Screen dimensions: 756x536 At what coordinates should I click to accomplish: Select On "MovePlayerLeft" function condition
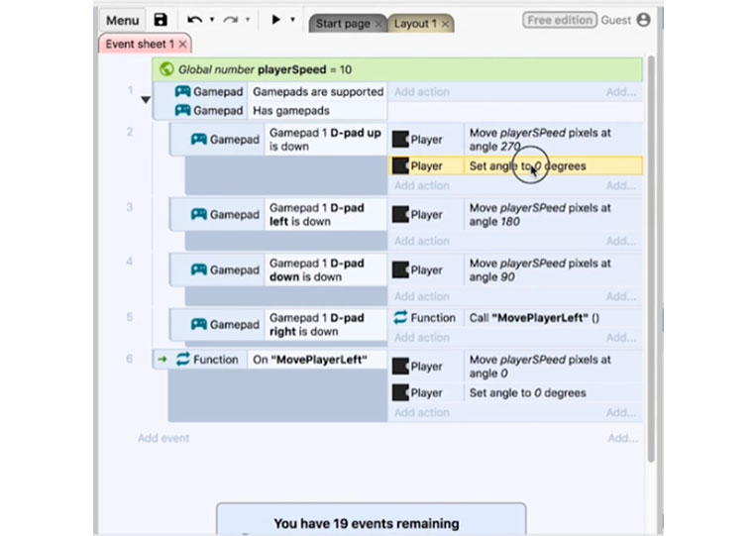[317, 360]
